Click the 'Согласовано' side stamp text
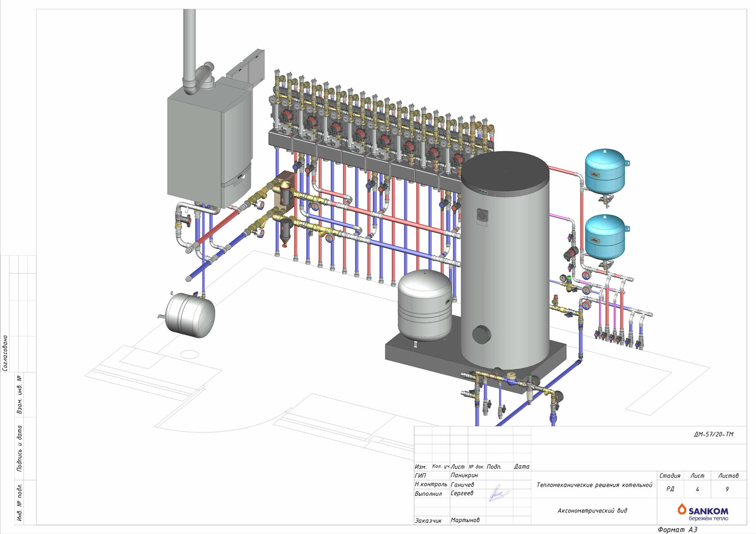The image size is (756, 534). [x=5, y=353]
